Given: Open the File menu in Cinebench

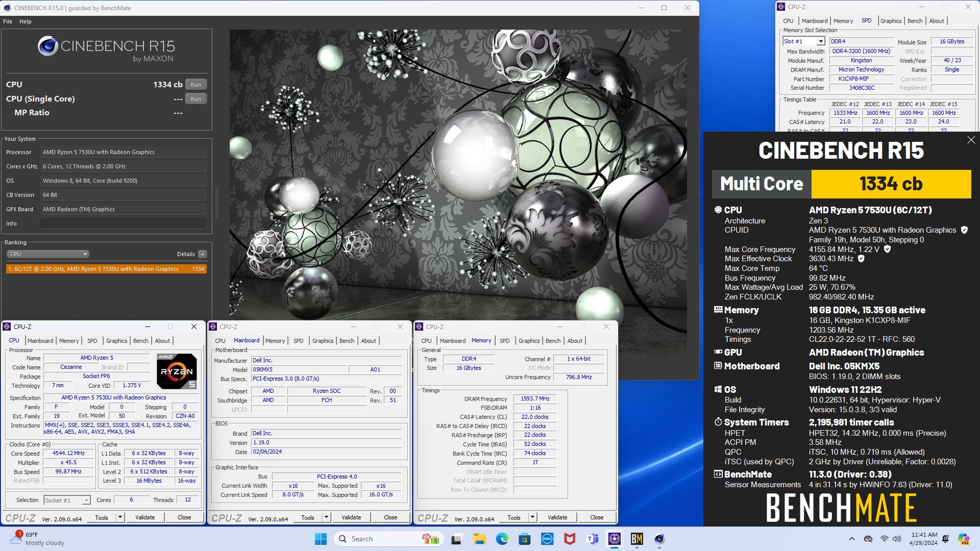Looking at the screenshot, I should click(x=8, y=21).
